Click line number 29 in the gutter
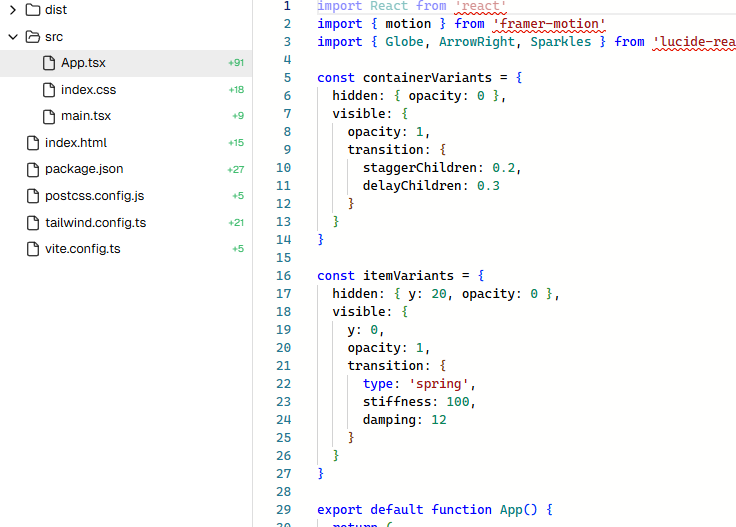 (x=282, y=509)
